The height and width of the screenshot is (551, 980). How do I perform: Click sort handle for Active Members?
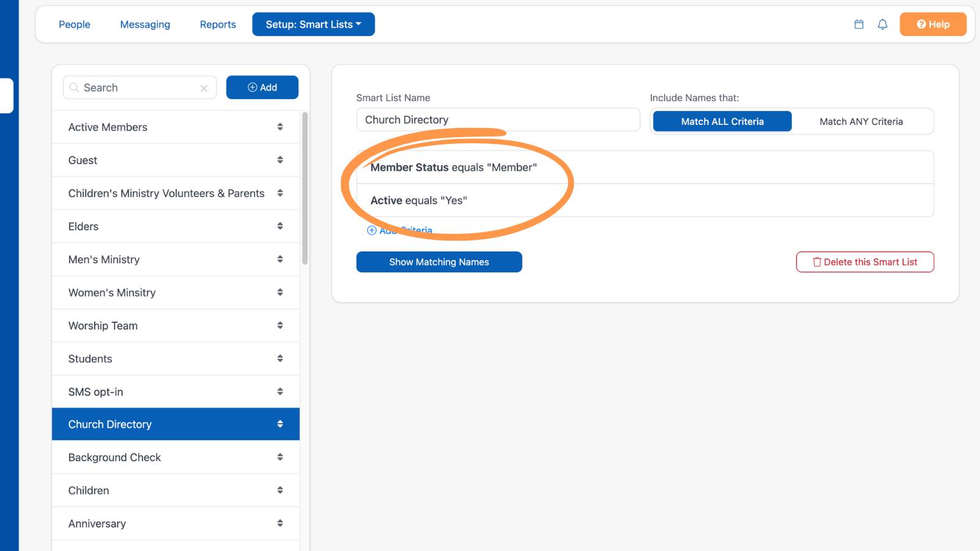pos(280,127)
